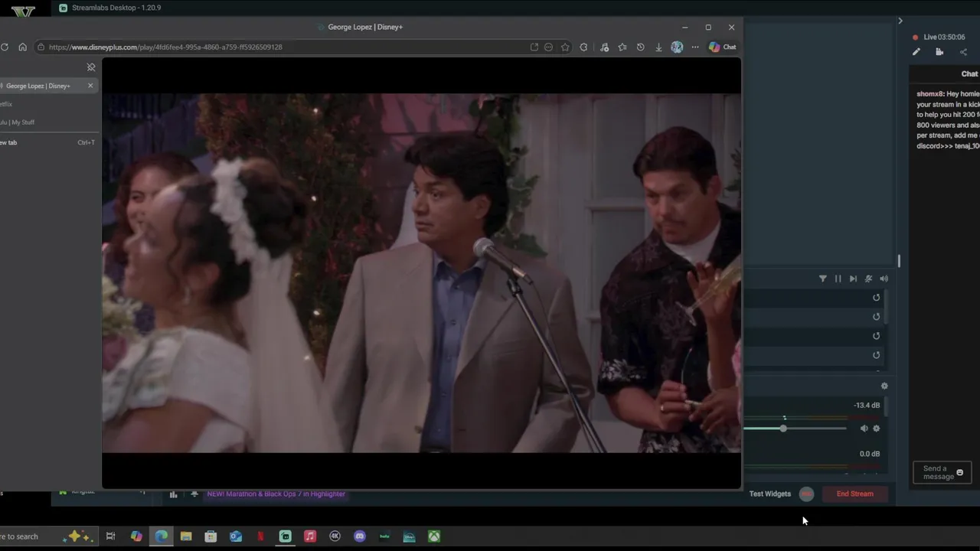Open browser history icon
980x551 pixels.
point(640,47)
